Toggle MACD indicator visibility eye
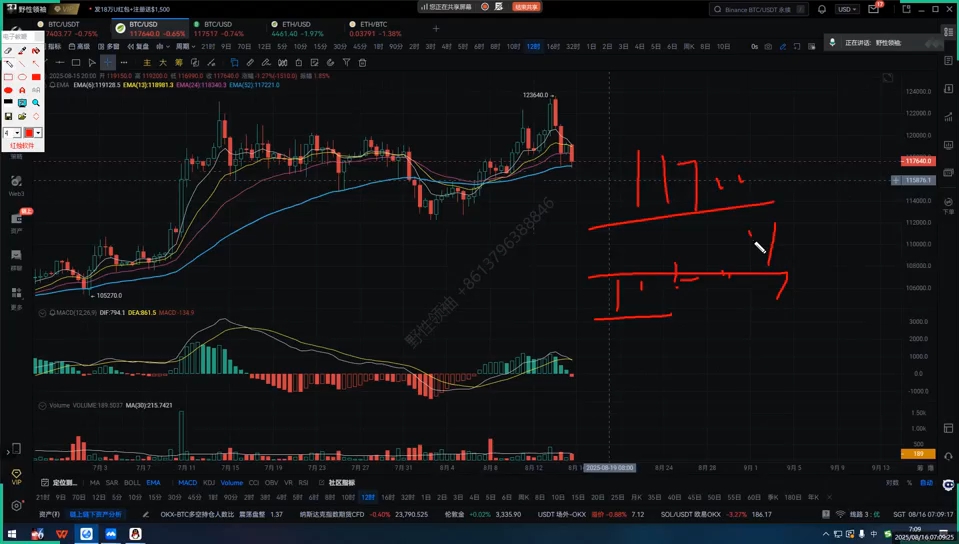 pyautogui.click(x=43, y=313)
